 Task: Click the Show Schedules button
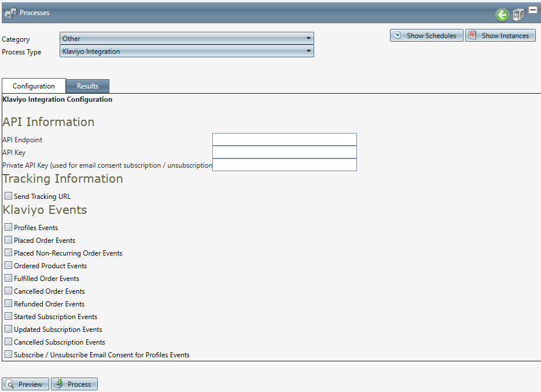[426, 35]
